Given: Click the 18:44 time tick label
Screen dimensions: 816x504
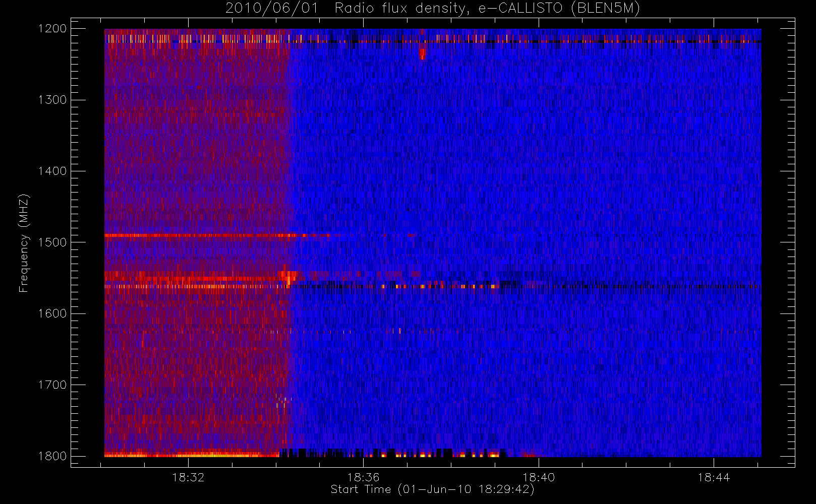Looking at the screenshot, I should 714,477.
